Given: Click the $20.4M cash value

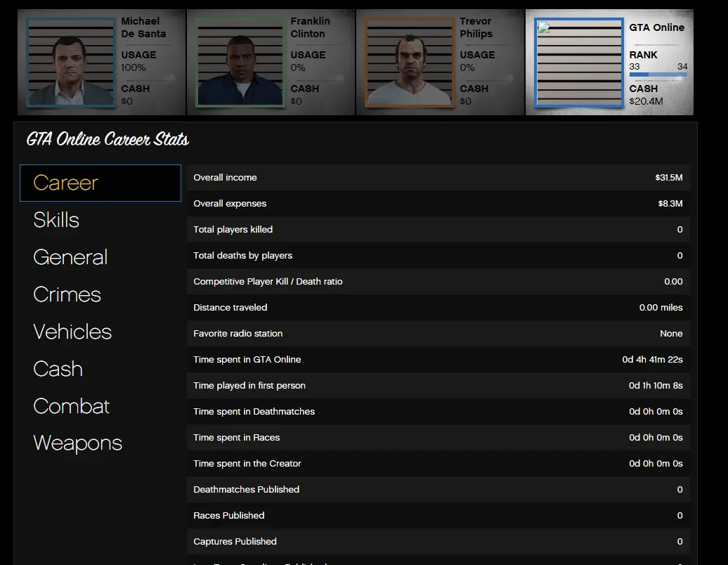Looking at the screenshot, I should (646, 101).
